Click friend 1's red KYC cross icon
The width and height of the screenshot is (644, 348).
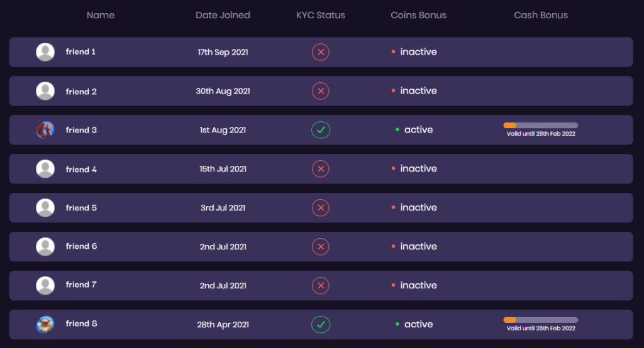(x=320, y=52)
